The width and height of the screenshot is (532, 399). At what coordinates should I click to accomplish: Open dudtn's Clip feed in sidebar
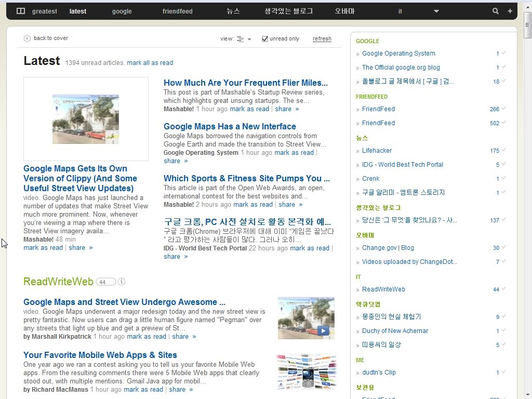pyautogui.click(x=379, y=372)
